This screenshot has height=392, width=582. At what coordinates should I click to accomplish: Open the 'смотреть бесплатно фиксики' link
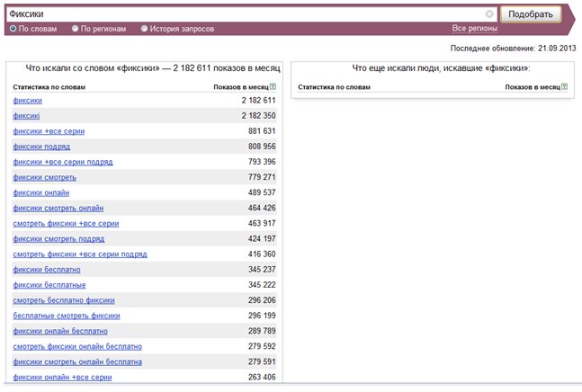tap(64, 301)
